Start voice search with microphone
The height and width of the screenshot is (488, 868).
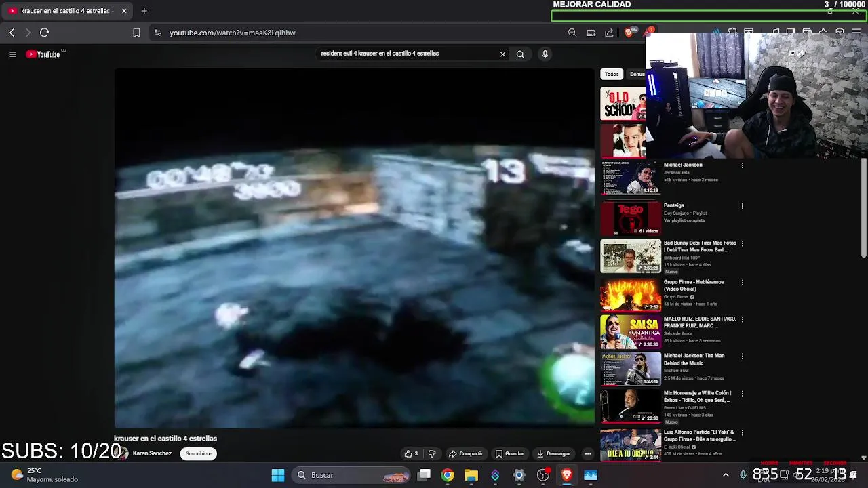click(x=545, y=54)
